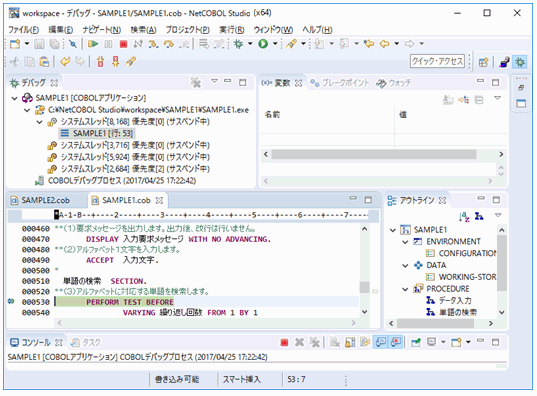This screenshot has width=537, height=396.
Task: Open the Debug view menu triangle
Action: pyautogui.click(x=214, y=82)
